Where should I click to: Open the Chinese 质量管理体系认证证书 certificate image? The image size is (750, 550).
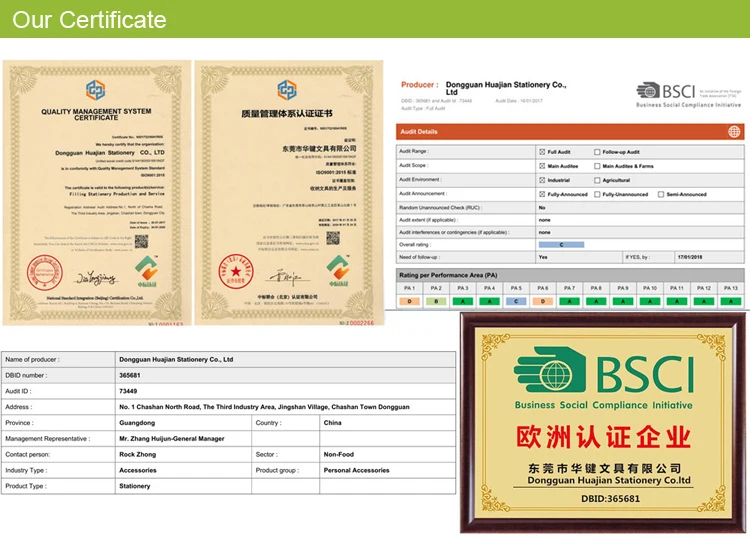click(289, 193)
